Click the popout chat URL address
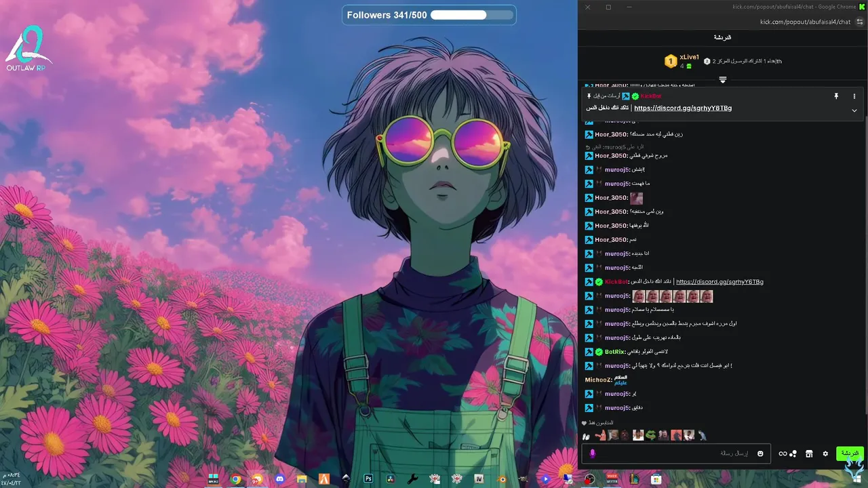The image size is (868, 488). pyautogui.click(x=805, y=22)
